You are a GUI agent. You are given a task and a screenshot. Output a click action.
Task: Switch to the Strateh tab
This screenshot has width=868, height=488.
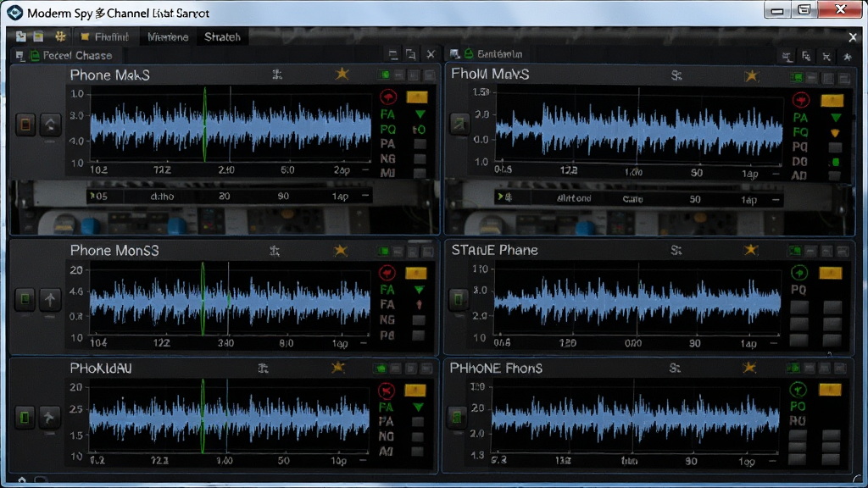pos(223,37)
